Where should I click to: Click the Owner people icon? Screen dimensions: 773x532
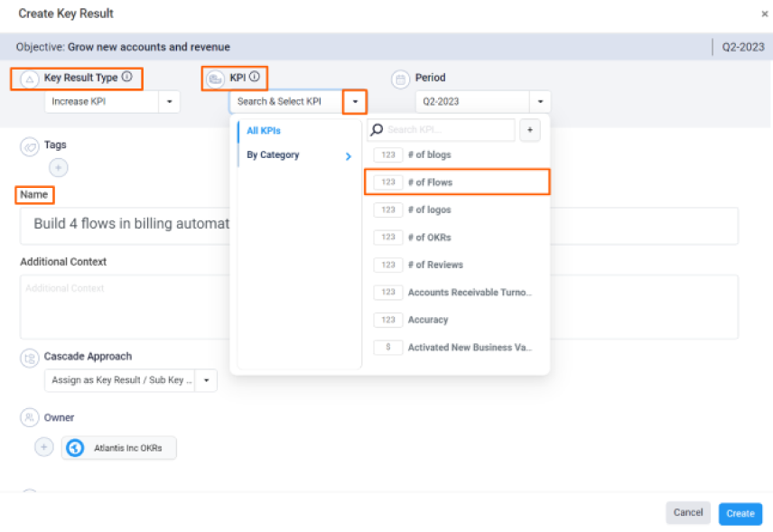[29, 417]
